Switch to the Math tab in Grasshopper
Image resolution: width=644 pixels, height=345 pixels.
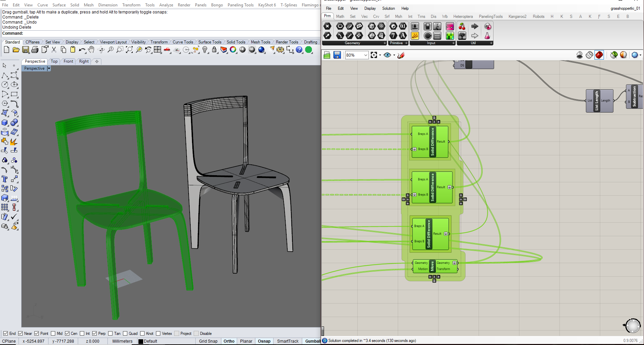340,16
